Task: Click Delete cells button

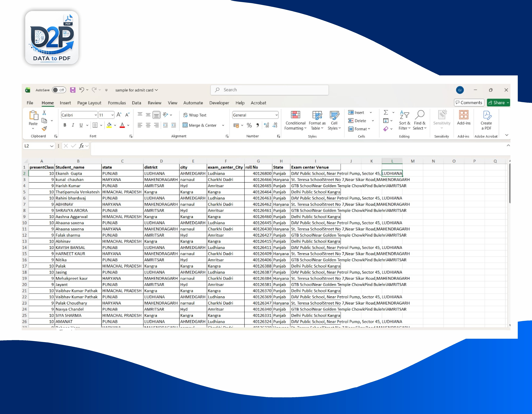Action: click(x=357, y=121)
